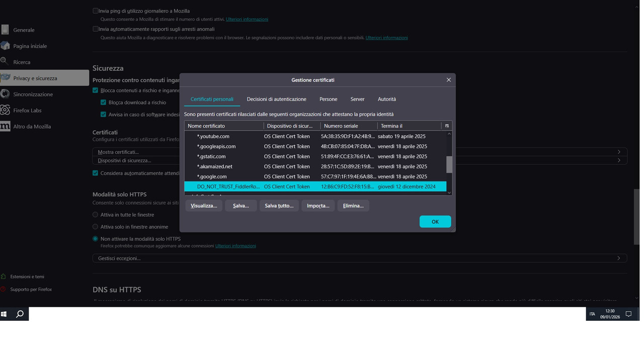The width and height of the screenshot is (644, 362).
Task: Uncheck Blocca download a rischio
Action: coord(104,103)
